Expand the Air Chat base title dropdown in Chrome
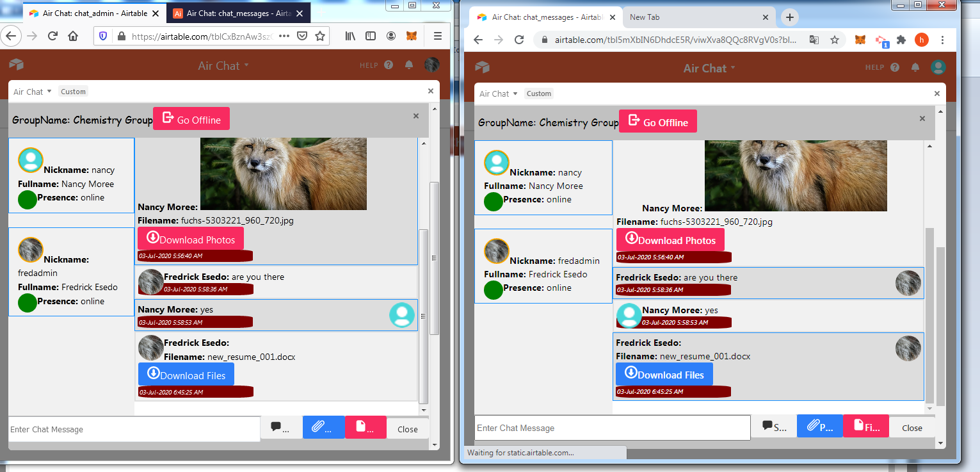980x472 pixels. click(x=709, y=69)
